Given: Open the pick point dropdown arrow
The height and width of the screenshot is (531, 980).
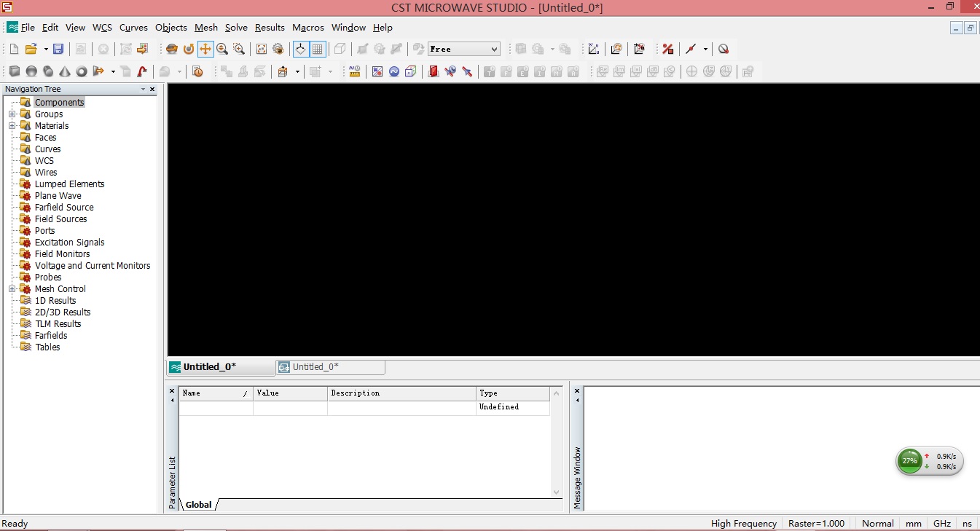Looking at the screenshot, I should tap(705, 49).
